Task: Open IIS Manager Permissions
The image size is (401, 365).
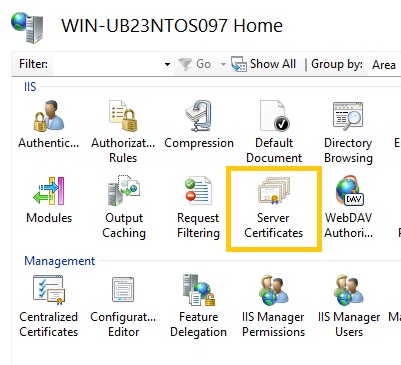Action: [273, 306]
